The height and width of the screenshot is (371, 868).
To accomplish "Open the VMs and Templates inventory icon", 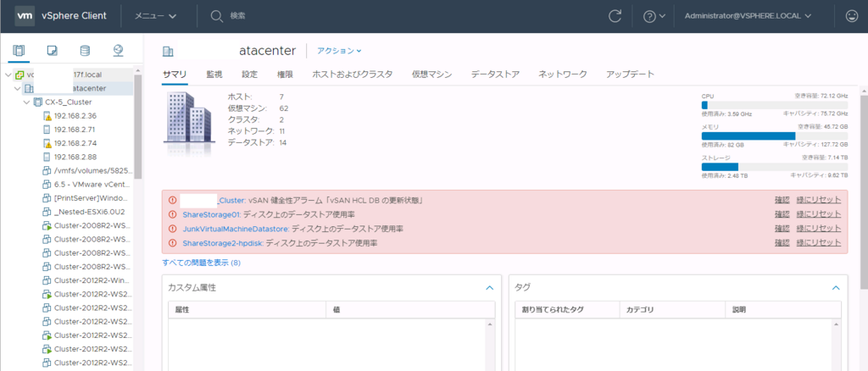I will tap(52, 51).
